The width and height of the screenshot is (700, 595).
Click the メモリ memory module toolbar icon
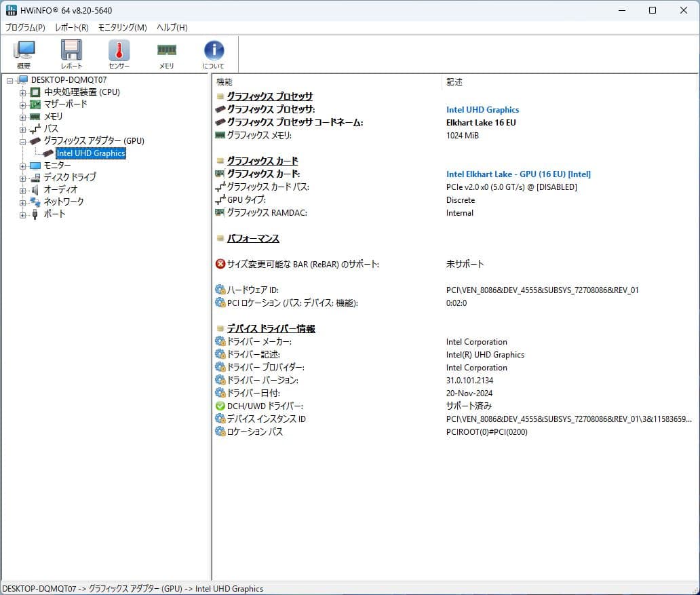pyautogui.click(x=166, y=54)
